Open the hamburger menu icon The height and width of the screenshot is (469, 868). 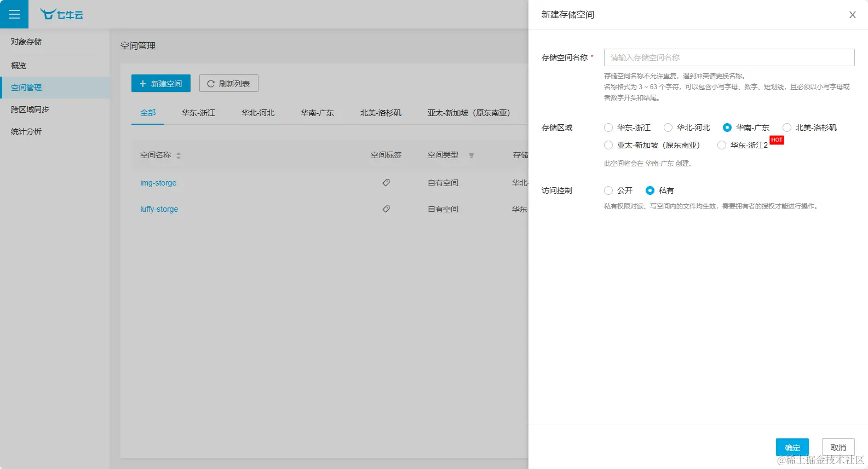click(x=14, y=14)
